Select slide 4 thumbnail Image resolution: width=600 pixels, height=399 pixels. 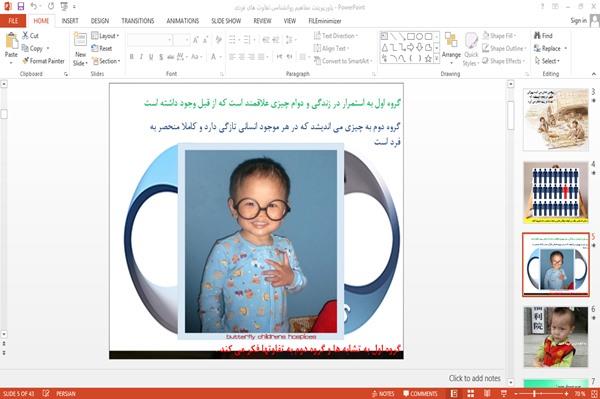click(556, 192)
